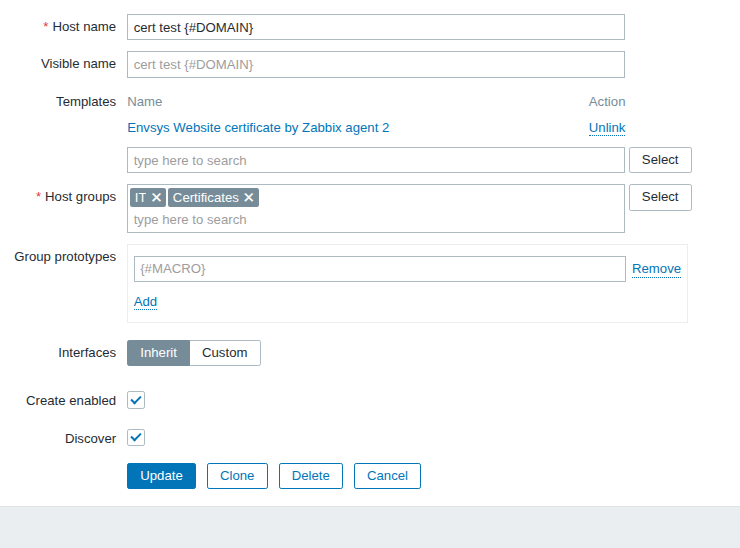Click the templates search box

coord(376,161)
